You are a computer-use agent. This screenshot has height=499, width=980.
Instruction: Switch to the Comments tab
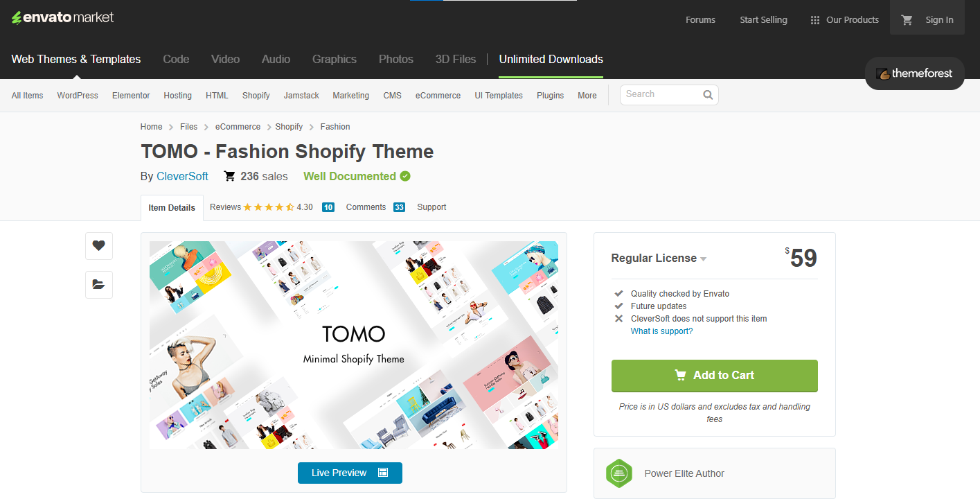(366, 207)
